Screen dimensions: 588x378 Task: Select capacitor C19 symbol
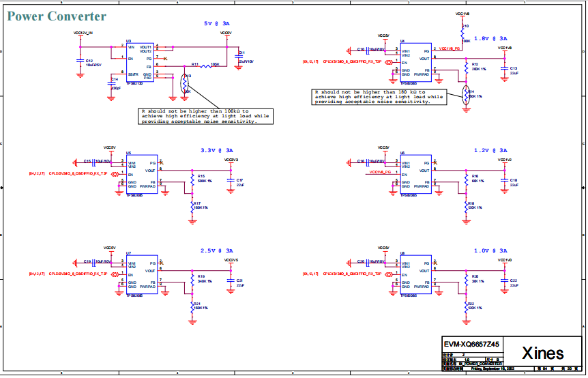[94, 262]
